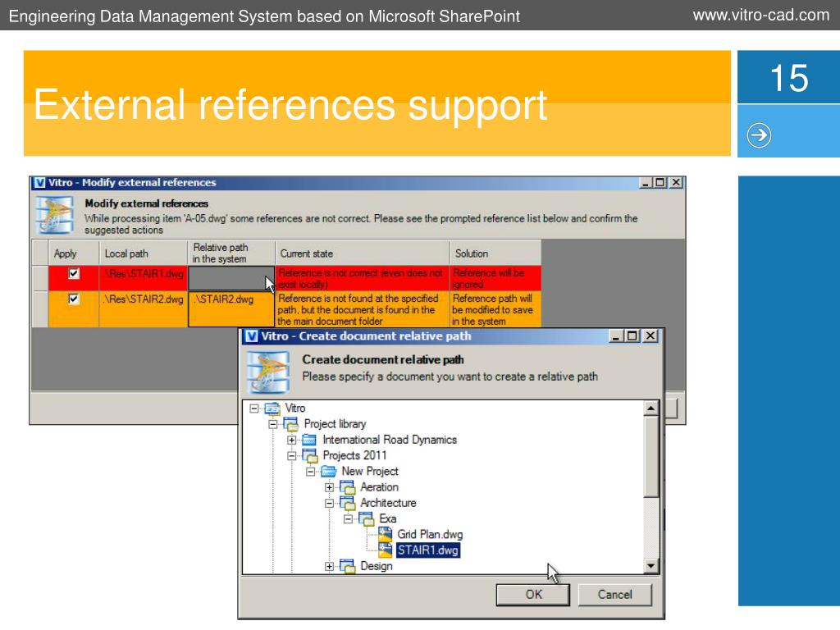Viewport: 840px width, 630px height.
Task: Click the Exa folder icon
Action: [x=367, y=518]
